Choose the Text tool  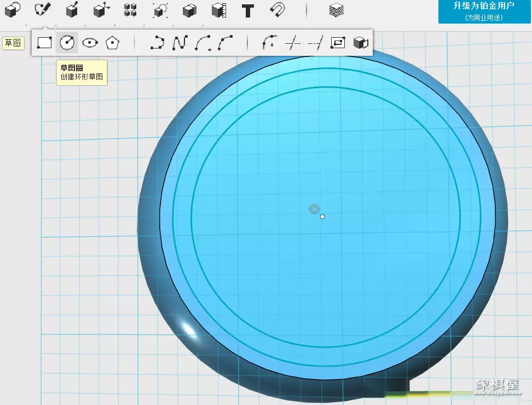tap(248, 10)
